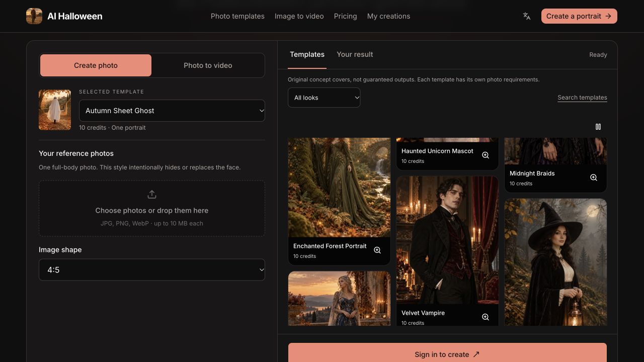Screen dimensions: 644x362
Task: Click the selected Autumn Sheet Ghost thumbnail
Action: pyautogui.click(x=55, y=110)
